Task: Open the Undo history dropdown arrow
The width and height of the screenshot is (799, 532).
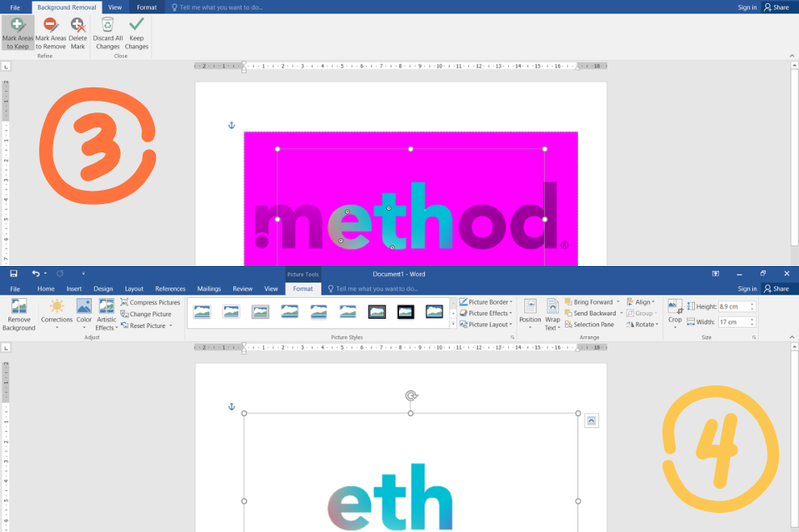Action: pos(45,273)
